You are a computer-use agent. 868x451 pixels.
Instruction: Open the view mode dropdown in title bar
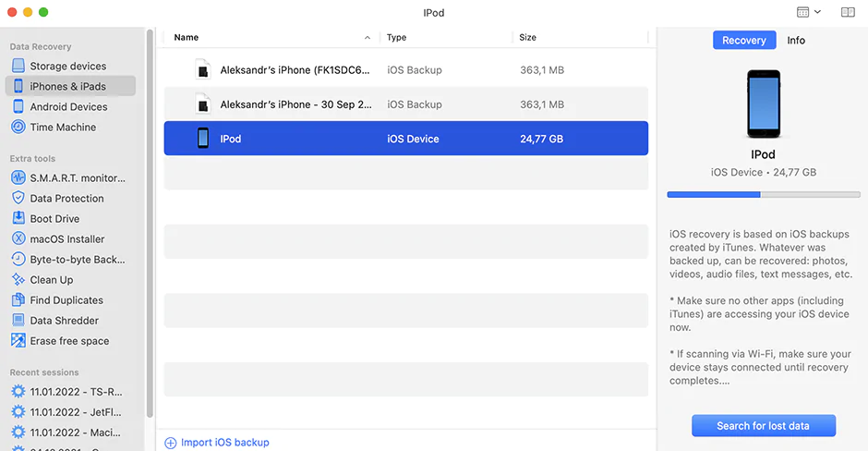pos(808,12)
